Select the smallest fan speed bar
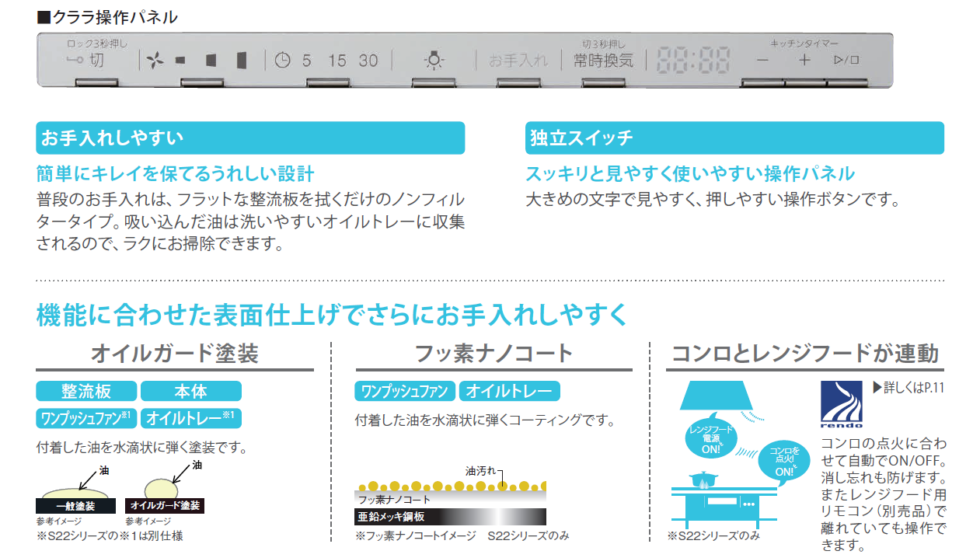980x558 pixels. [x=180, y=60]
